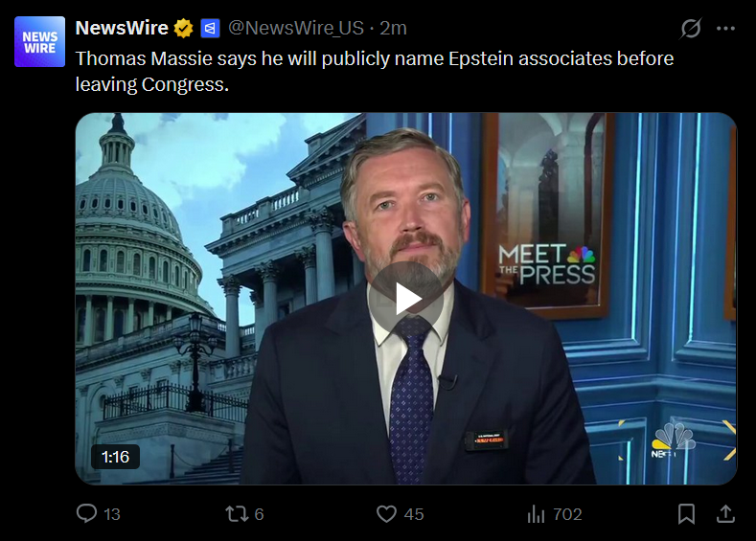Click the 1:16 video duration badge
756x541 pixels.
click(115, 457)
